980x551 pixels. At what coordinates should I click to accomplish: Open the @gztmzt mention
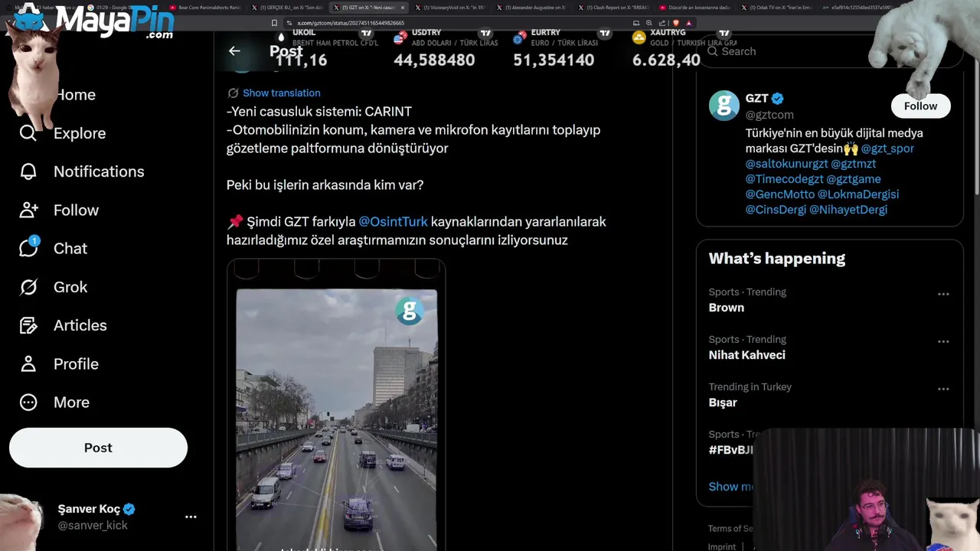pos(854,164)
